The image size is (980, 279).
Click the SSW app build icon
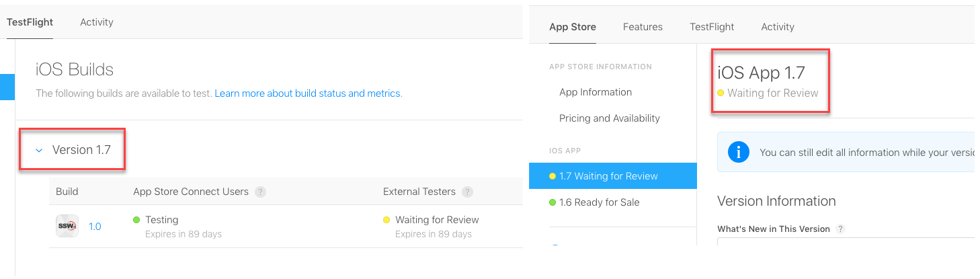click(67, 227)
